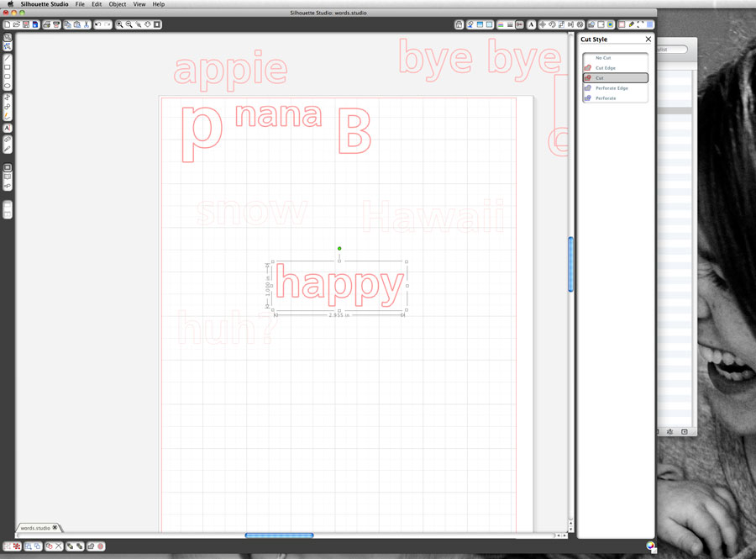Undo the last action

tap(98, 24)
